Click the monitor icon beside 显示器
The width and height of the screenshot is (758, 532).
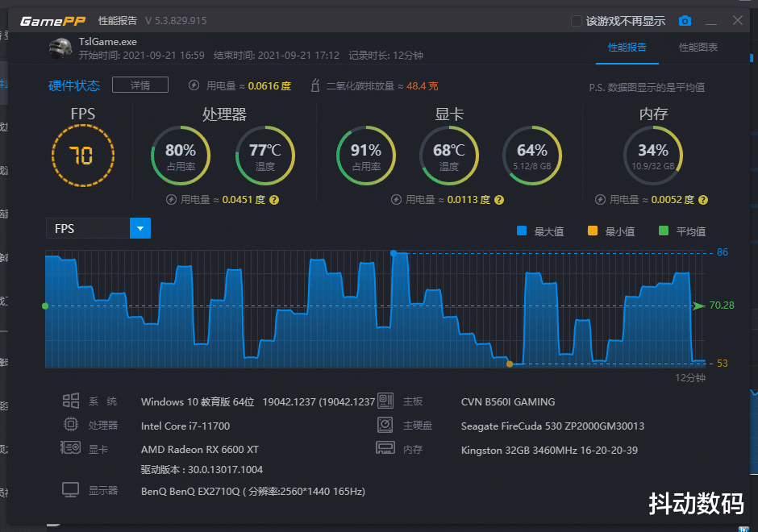[x=71, y=490]
